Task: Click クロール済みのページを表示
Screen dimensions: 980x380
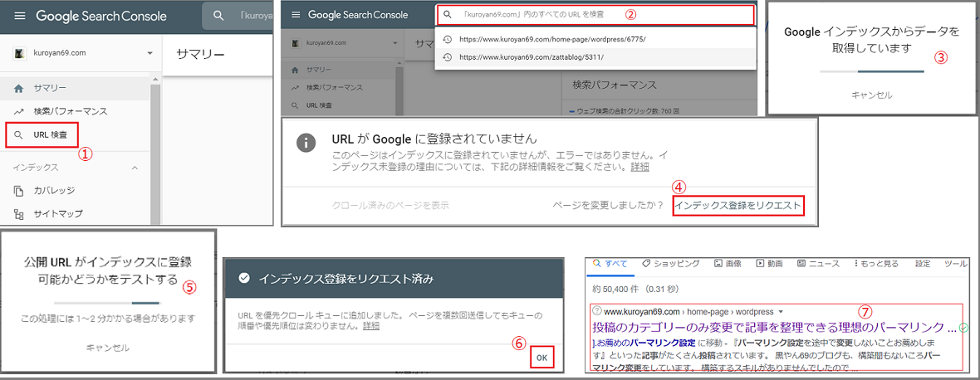Action: pos(390,205)
